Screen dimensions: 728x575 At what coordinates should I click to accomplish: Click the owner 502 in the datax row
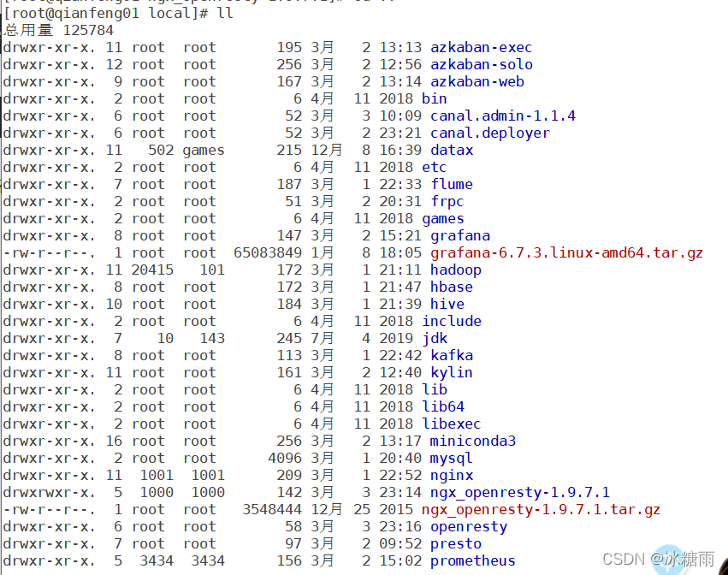click(x=161, y=151)
